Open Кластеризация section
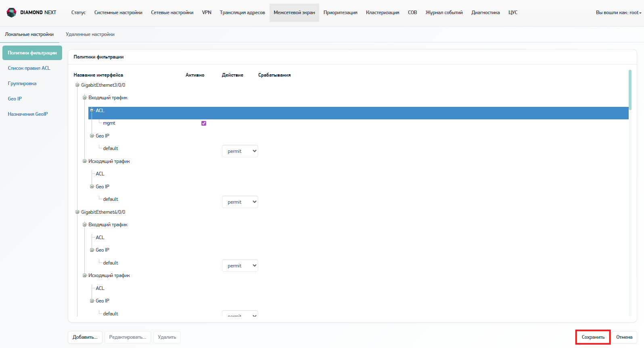 coord(383,13)
